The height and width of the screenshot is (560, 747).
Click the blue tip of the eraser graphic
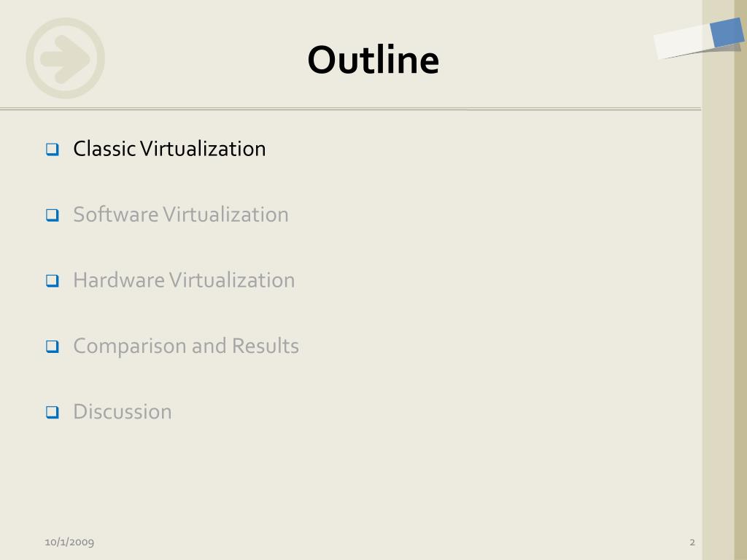[x=727, y=32]
